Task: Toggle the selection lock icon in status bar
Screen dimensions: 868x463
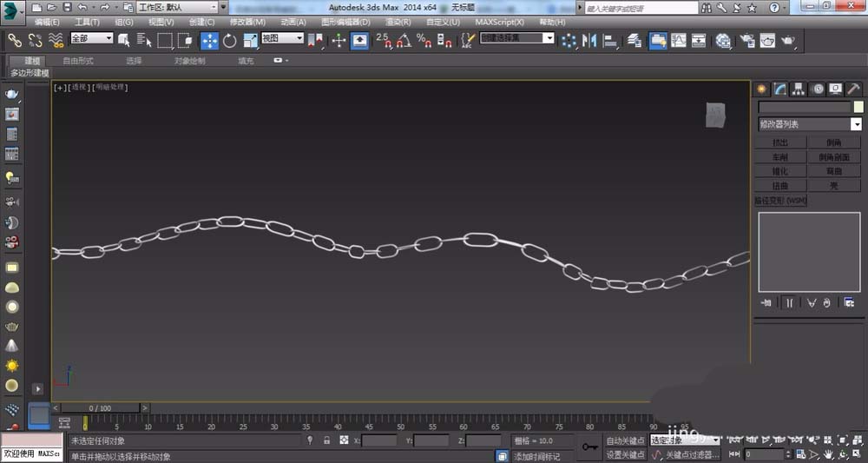Action: point(327,440)
